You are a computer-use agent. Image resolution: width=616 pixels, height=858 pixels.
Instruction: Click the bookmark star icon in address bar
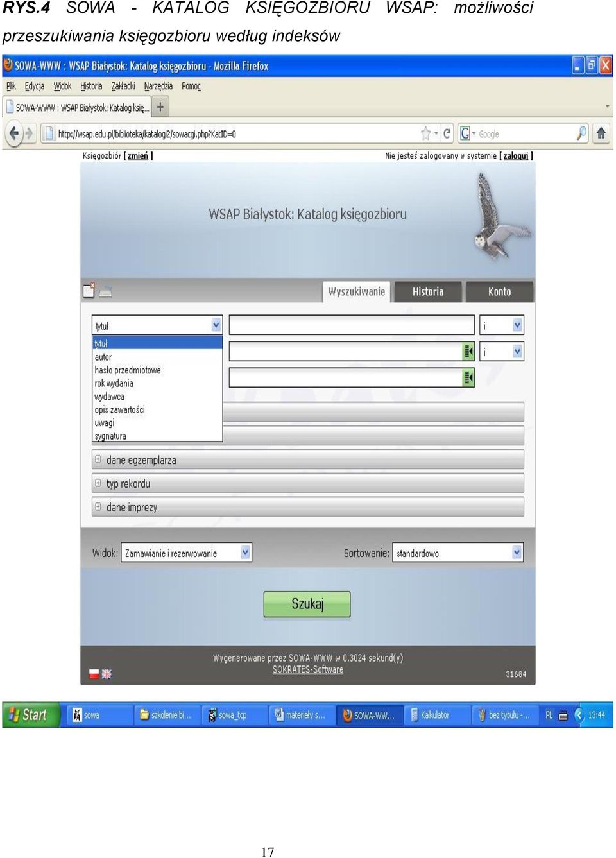coord(425,133)
